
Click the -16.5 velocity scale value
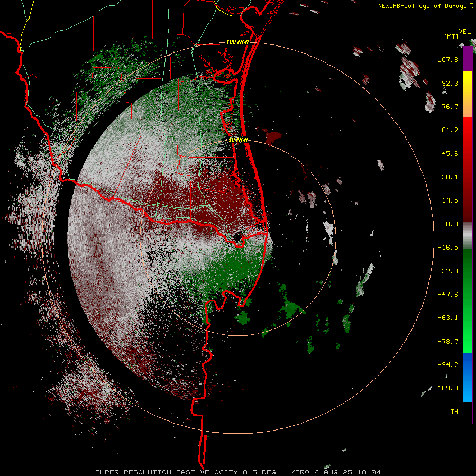tap(448, 248)
